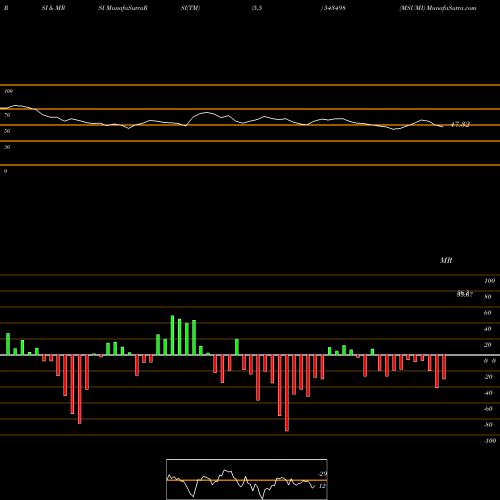
Task: Click the '-100' label on histogram axis
Action: click(x=489, y=441)
